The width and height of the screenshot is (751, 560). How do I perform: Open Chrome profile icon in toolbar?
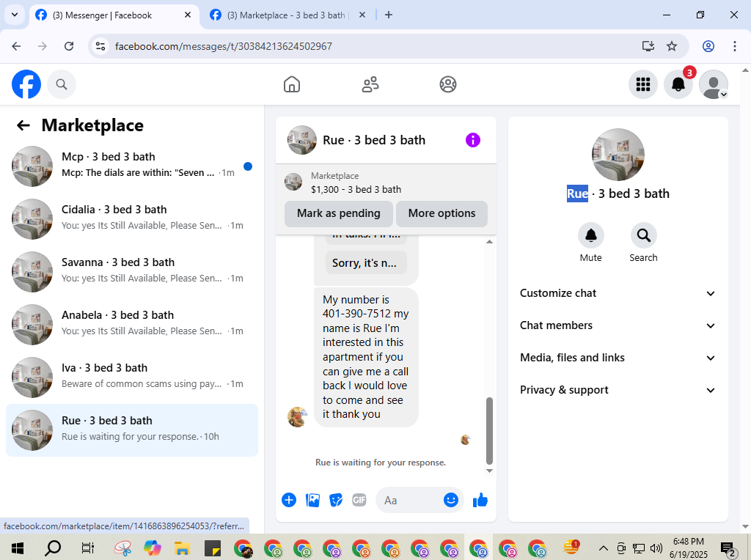pos(708,46)
